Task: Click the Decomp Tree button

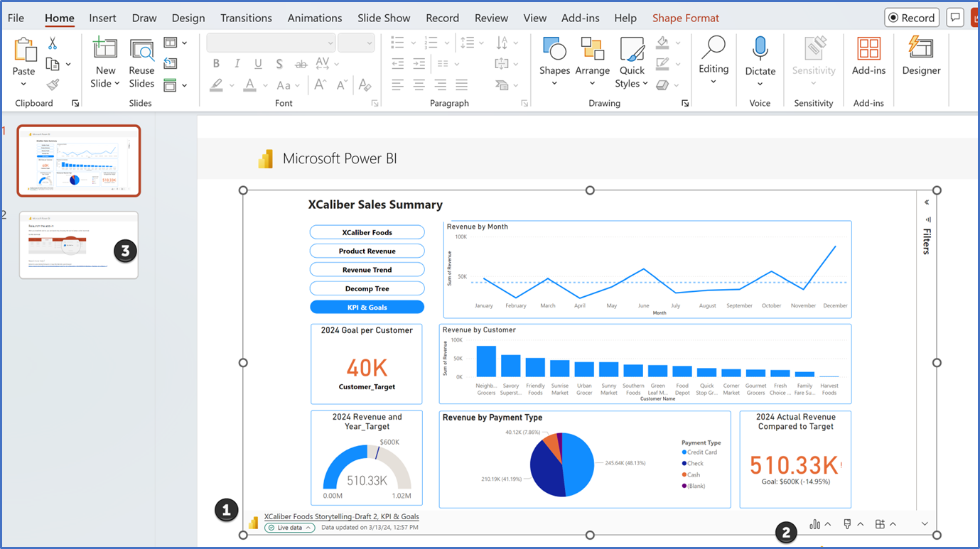Action: pyautogui.click(x=367, y=288)
